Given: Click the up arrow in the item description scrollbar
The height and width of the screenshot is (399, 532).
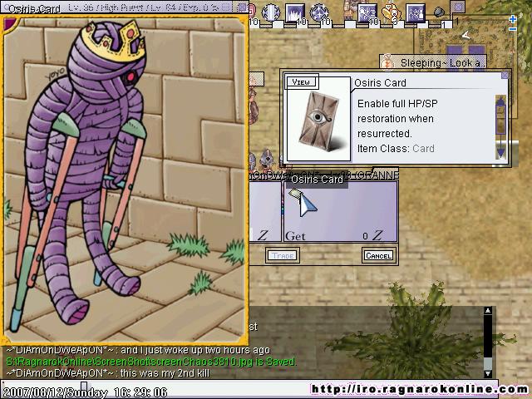Looking at the screenshot, I should pyautogui.click(x=500, y=101).
